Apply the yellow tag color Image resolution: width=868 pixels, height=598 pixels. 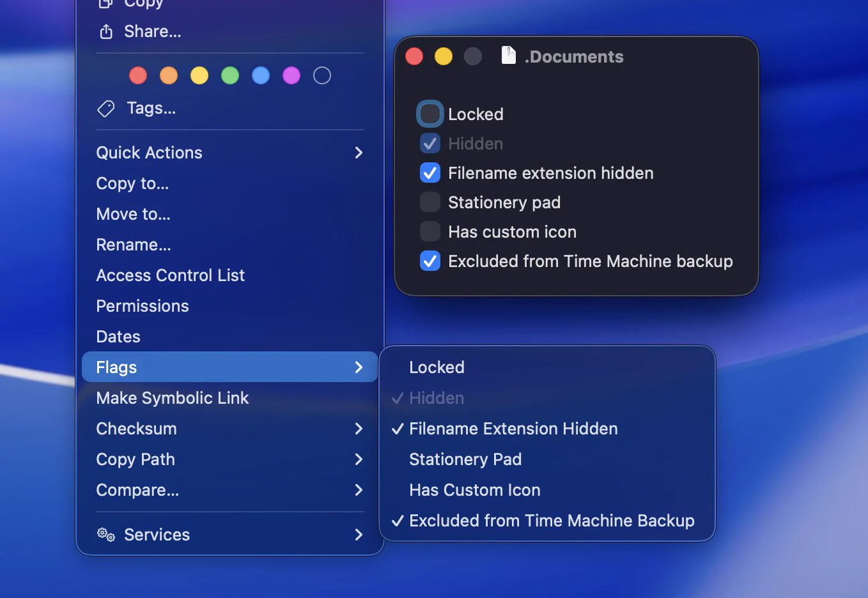[199, 75]
